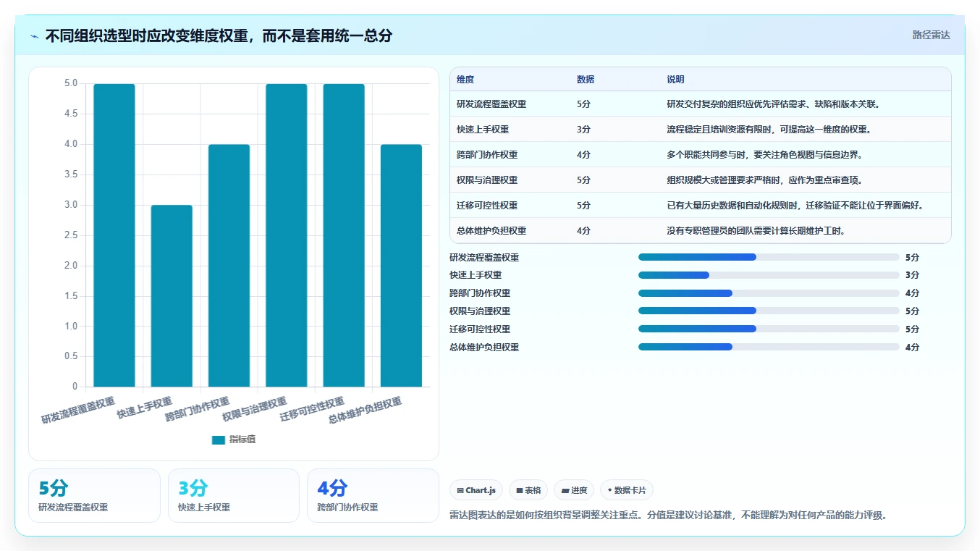Open the 3分 快速上手权重 data card
Screen dimensions: 980x551
coord(234,495)
